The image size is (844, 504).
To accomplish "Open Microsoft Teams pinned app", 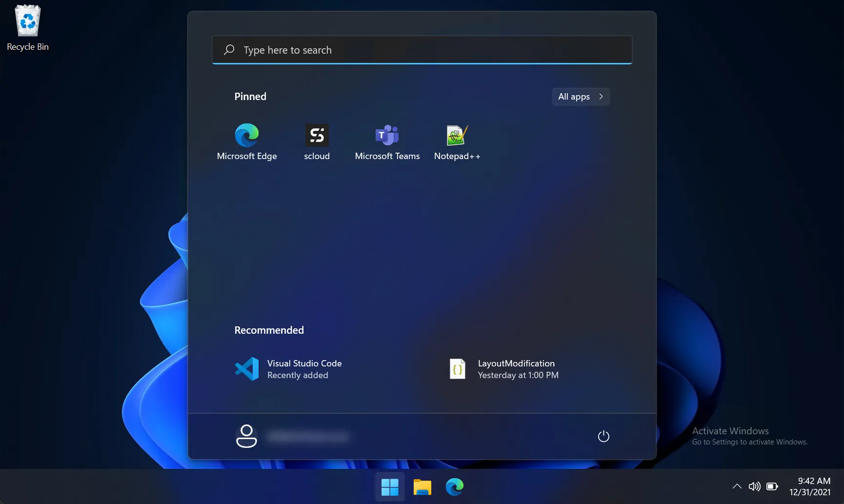I will [x=387, y=141].
